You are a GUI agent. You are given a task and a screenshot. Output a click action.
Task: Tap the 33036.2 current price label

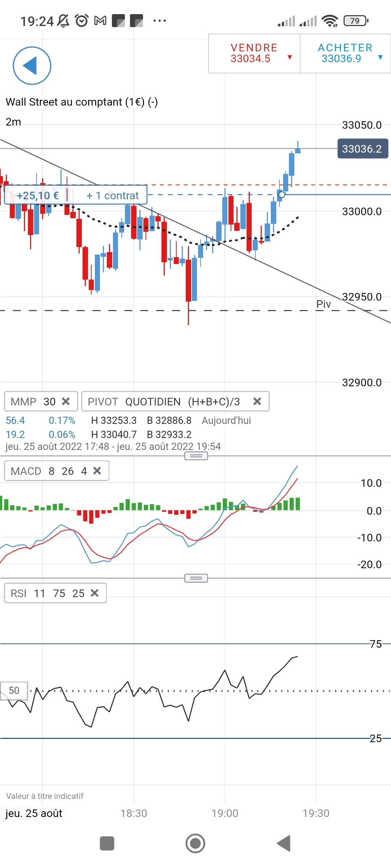[363, 149]
